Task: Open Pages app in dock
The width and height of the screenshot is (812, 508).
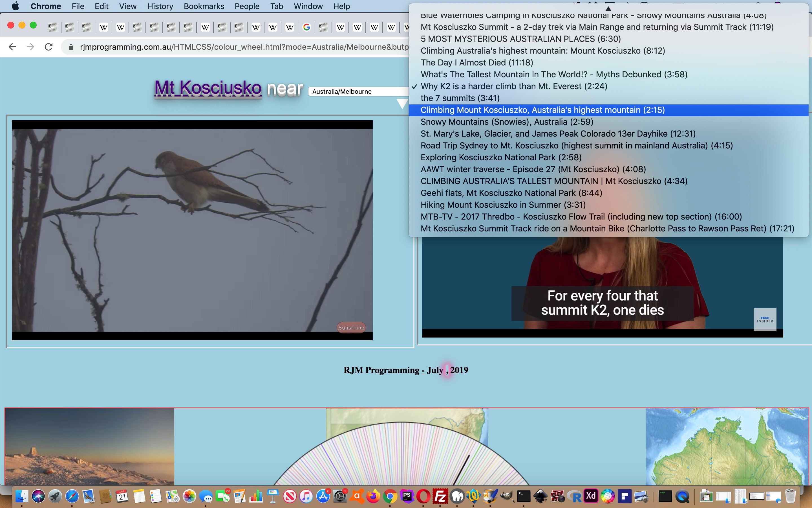Action: coord(240,496)
